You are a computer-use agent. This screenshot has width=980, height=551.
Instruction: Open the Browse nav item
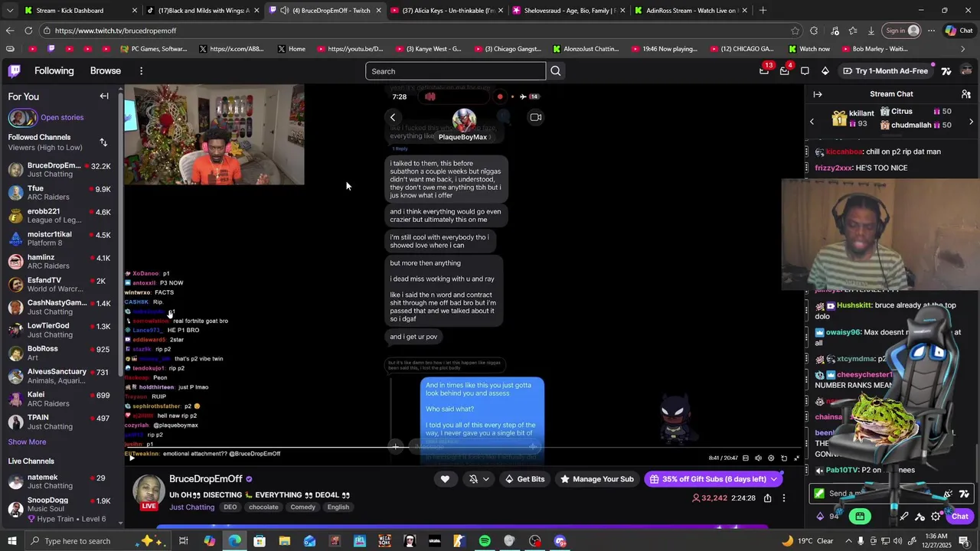(x=106, y=70)
